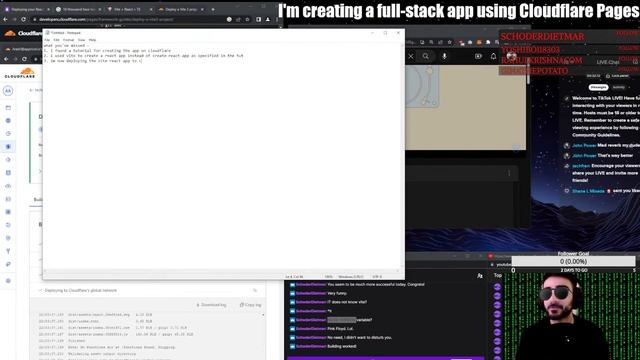Click the "Top" label in the bottom chat

tap(498, 276)
